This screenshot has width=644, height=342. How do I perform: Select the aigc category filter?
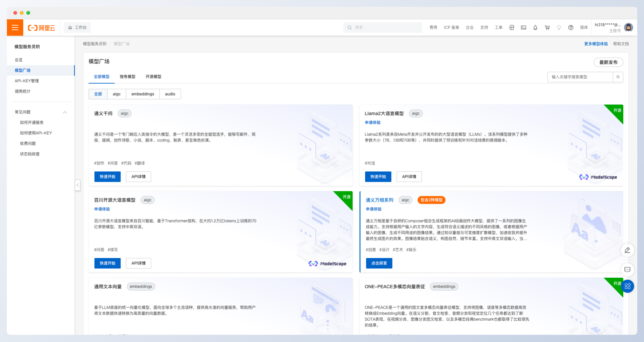(117, 94)
